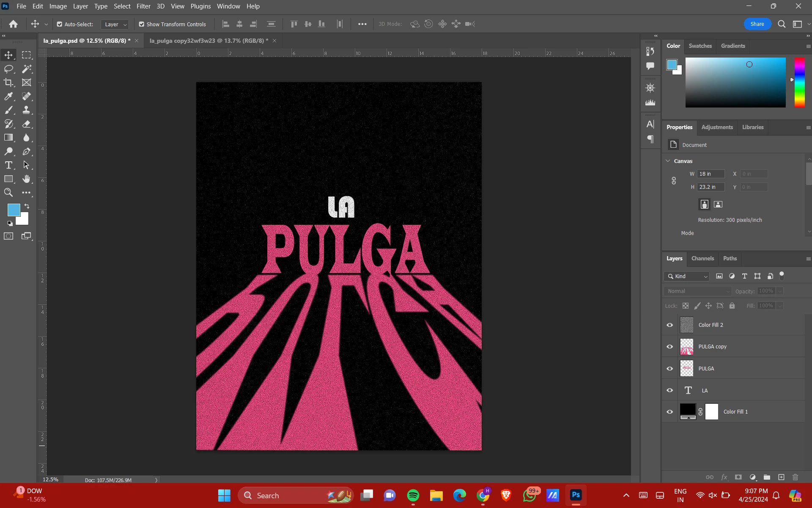Choose the Zoom tool in toolbar
Screen dimensions: 812x508
point(8,193)
